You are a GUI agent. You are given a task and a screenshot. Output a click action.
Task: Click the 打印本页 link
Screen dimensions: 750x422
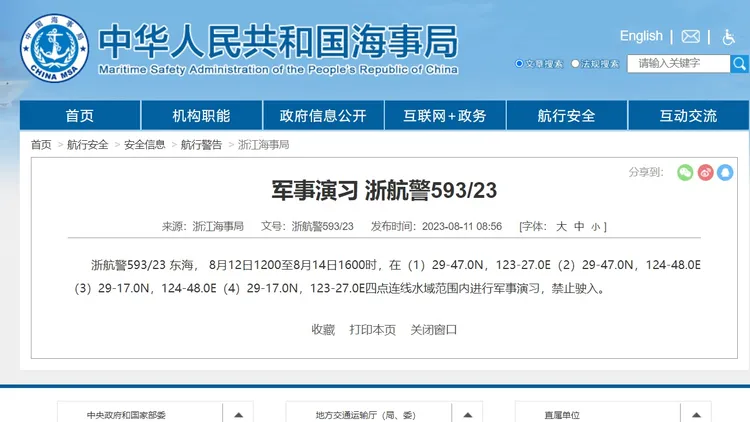coord(373,330)
